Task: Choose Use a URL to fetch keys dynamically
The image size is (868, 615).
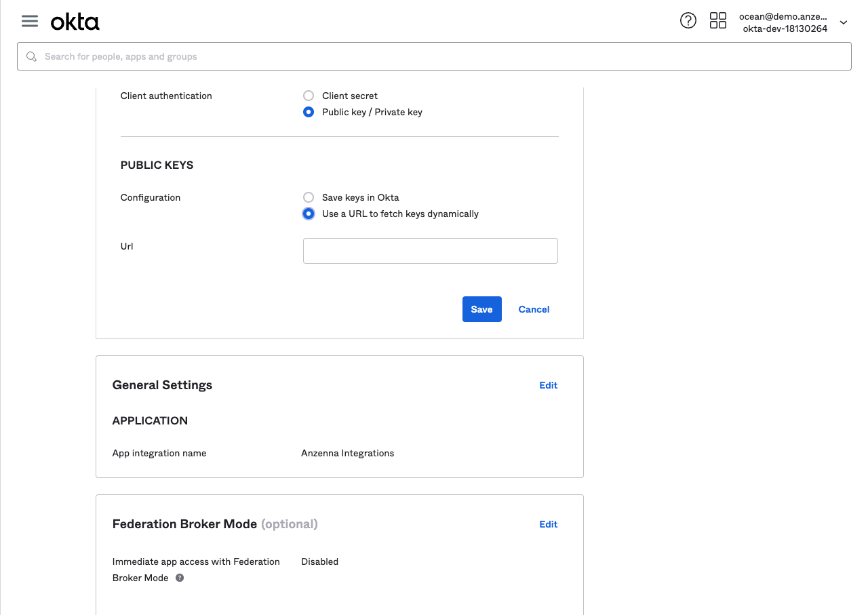Action: tap(309, 214)
